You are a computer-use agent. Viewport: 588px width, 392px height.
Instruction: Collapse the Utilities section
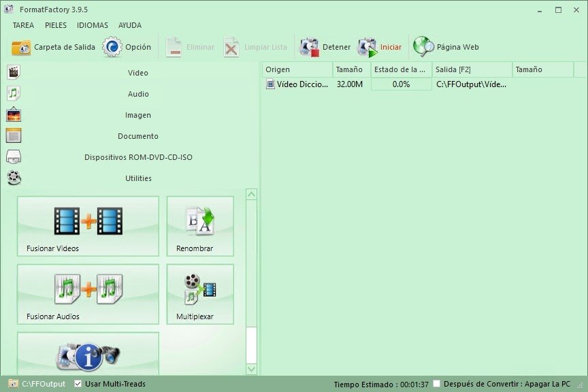point(138,178)
